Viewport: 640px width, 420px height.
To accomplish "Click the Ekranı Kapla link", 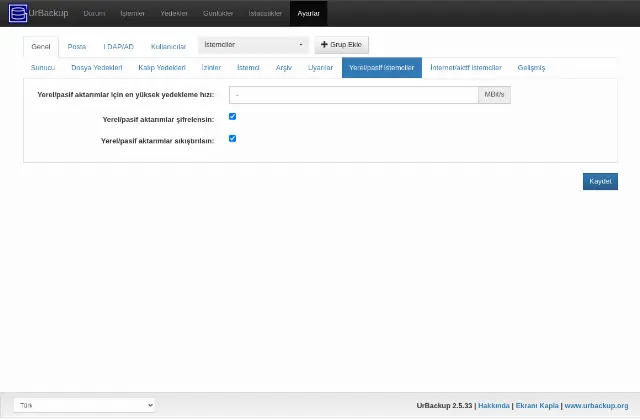I will click(537, 406).
